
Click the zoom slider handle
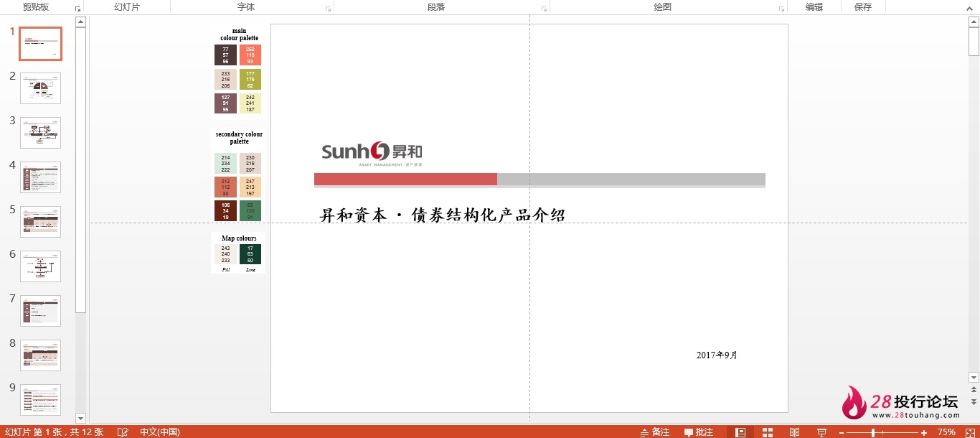(x=873, y=432)
